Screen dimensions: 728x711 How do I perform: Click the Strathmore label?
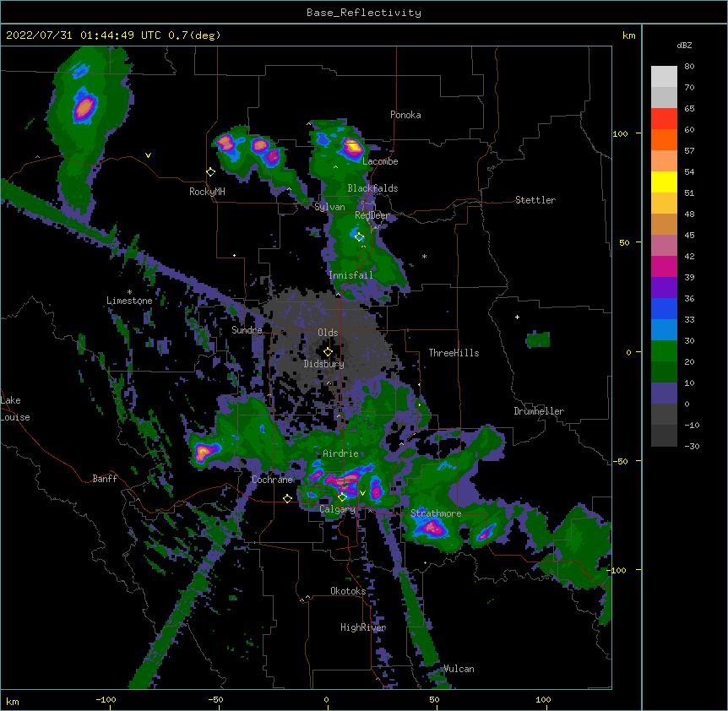436,513
